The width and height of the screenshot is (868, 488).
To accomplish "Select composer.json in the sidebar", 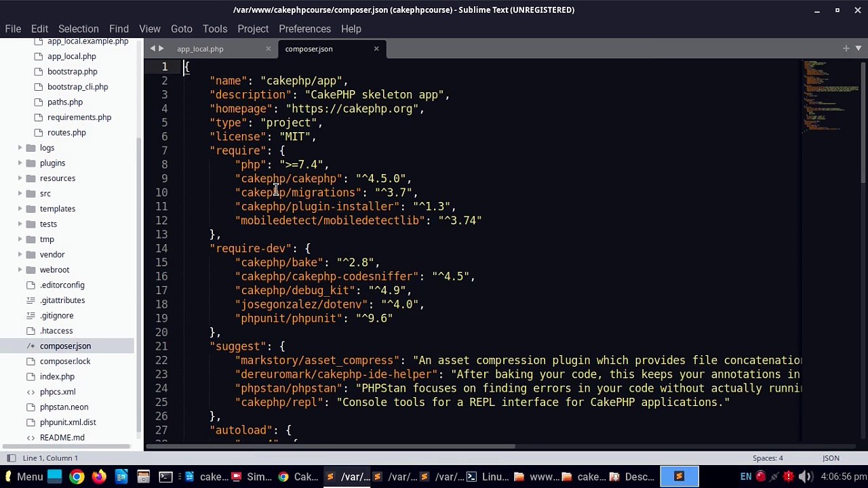I will (65, 346).
